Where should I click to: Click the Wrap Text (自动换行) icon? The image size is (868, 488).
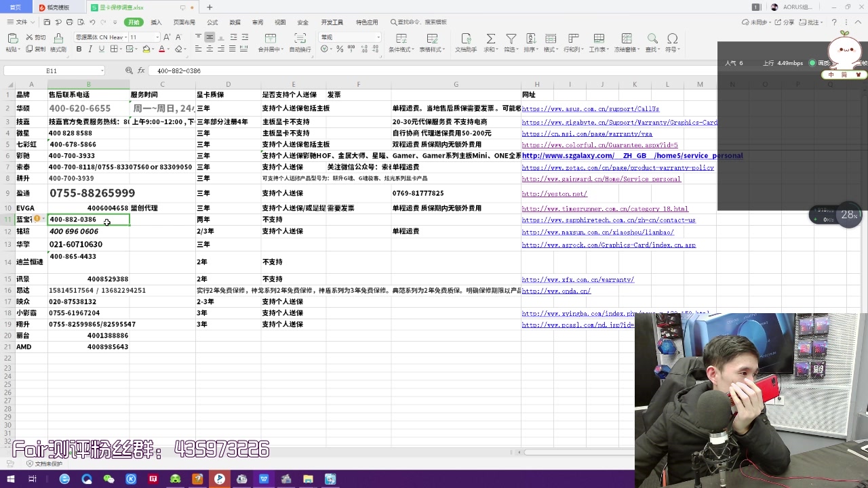(300, 39)
